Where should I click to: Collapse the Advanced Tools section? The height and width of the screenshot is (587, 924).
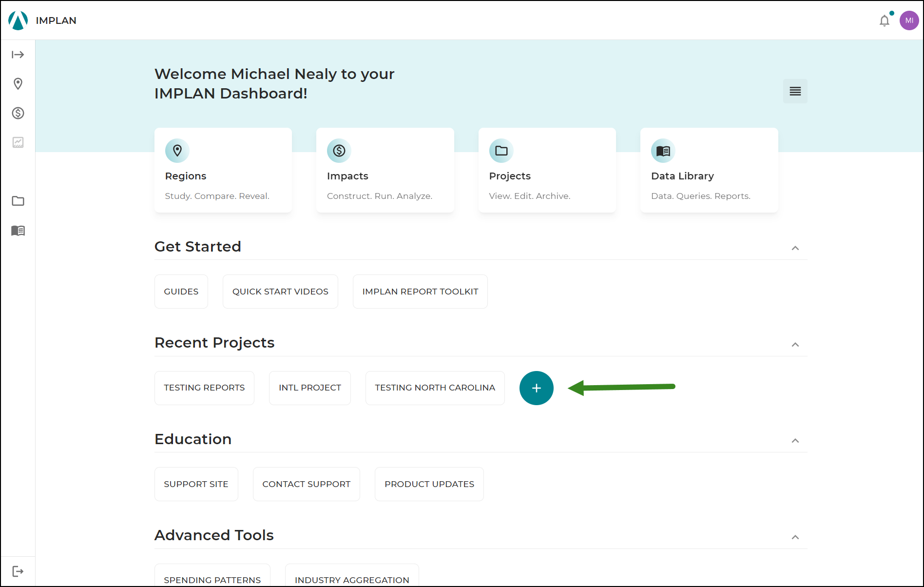[x=795, y=537]
